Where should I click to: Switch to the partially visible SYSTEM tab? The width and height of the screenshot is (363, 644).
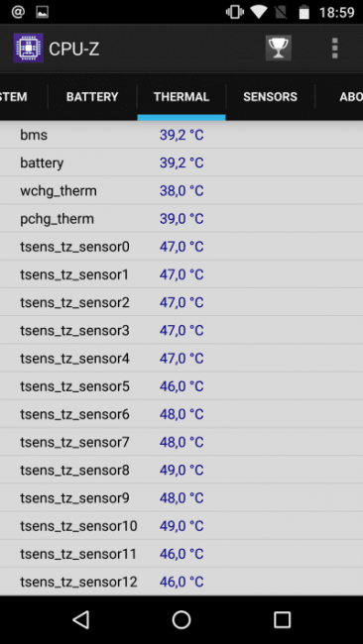[x=23, y=97]
